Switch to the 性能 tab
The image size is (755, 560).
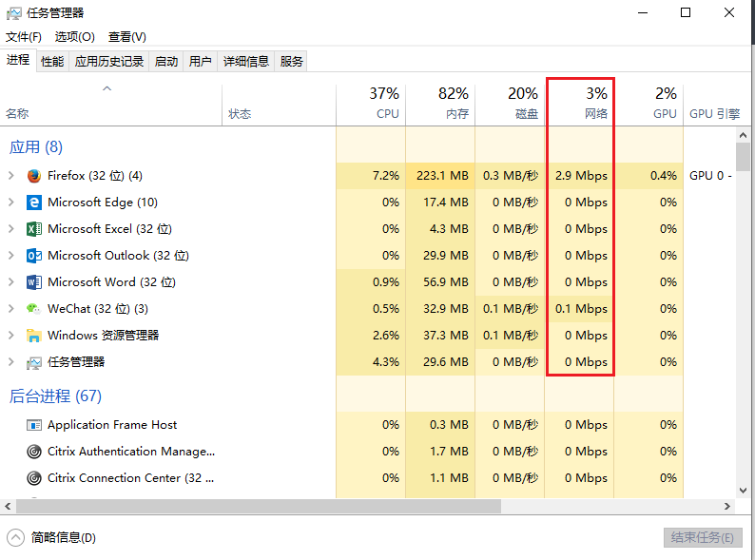point(52,62)
